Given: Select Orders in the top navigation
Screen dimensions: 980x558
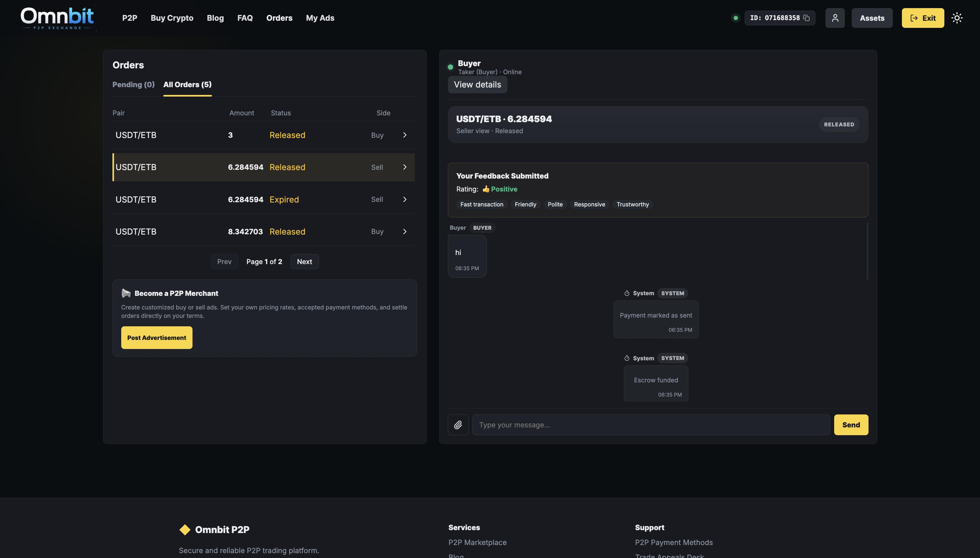Looking at the screenshot, I should pyautogui.click(x=279, y=18).
